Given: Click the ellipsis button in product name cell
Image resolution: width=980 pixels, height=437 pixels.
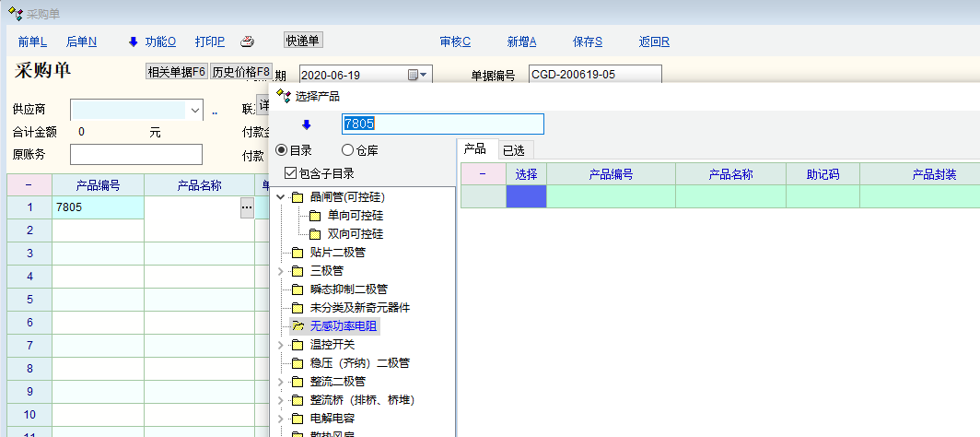Looking at the screenshot, I should pyautogui.click(x=246, y=208).
